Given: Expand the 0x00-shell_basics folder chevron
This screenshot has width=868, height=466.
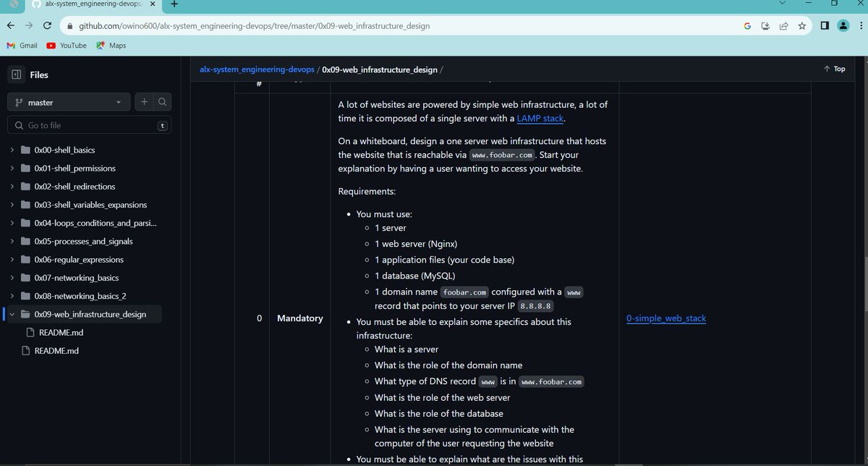Looking at the screenshot, I should tap(12, 150).
